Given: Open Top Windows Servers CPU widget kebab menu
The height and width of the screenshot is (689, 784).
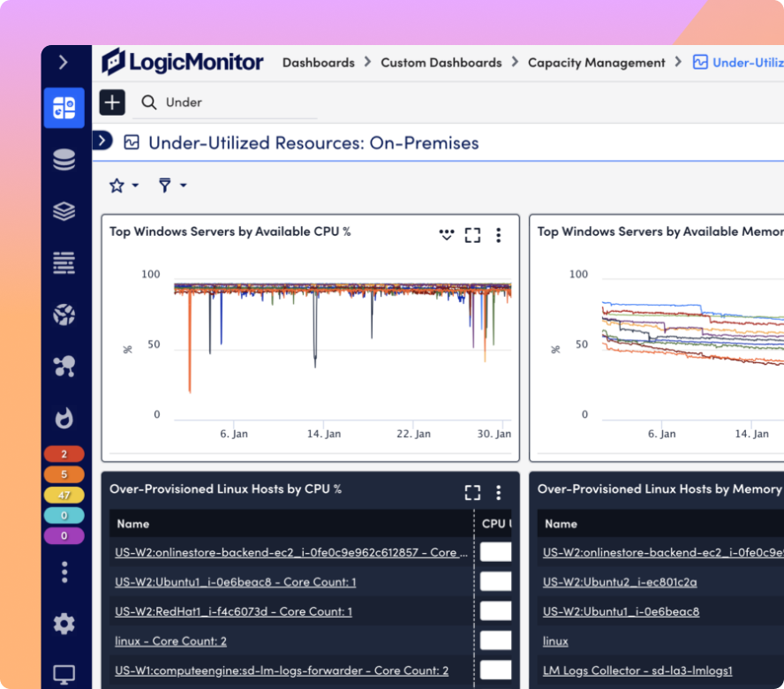Looking at the screenshot, I should (x=498, y=235).
